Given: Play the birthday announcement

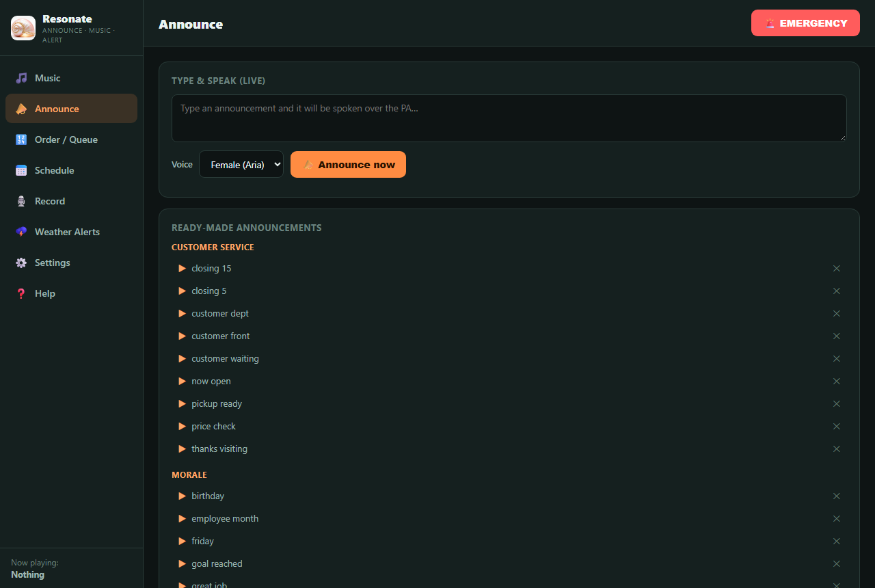Looking at the screenshot, I should click(183, 496).
